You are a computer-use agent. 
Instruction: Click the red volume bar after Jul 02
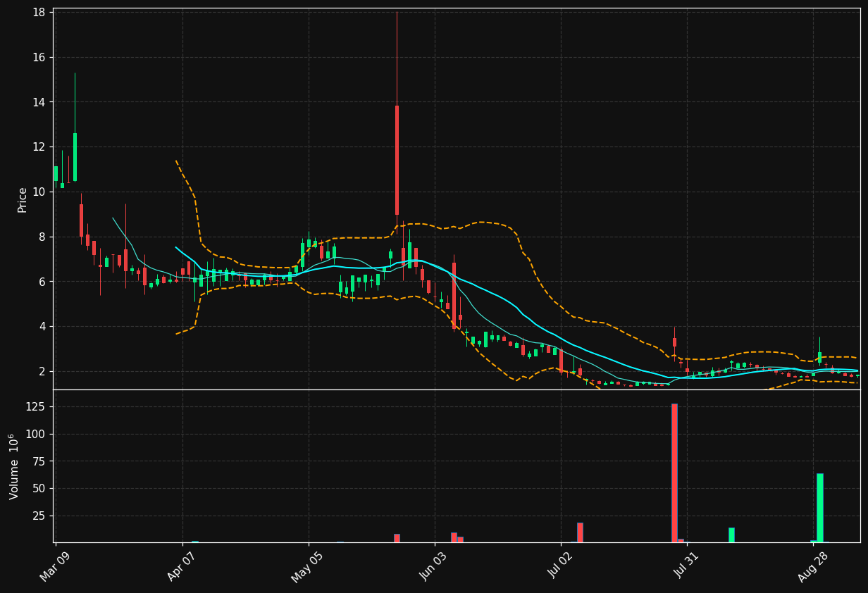(580, 532)
